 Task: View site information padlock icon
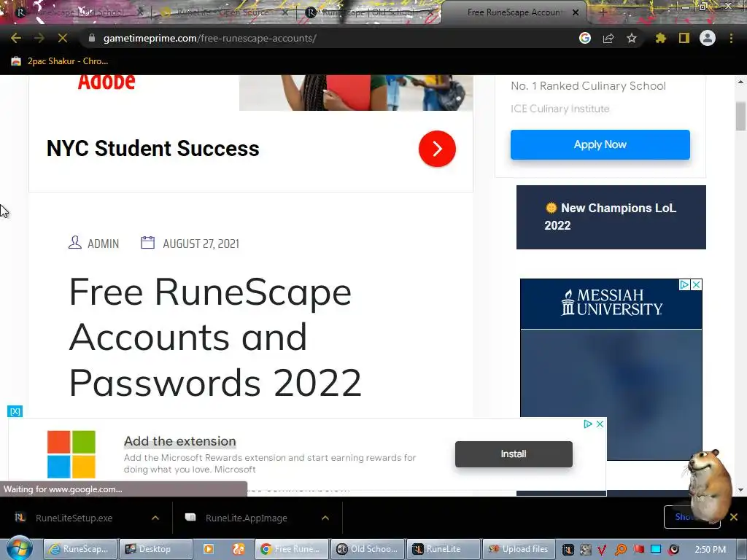click(x=92, y=38)
